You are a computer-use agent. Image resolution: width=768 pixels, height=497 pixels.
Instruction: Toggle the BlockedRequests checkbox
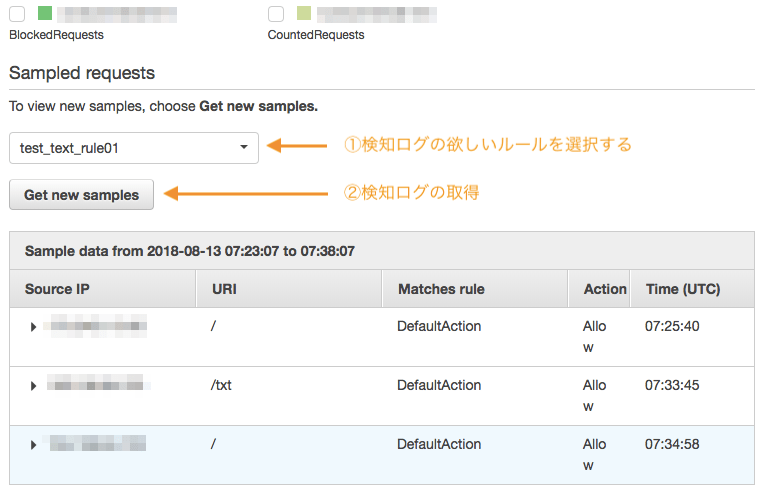coord(17,14)
